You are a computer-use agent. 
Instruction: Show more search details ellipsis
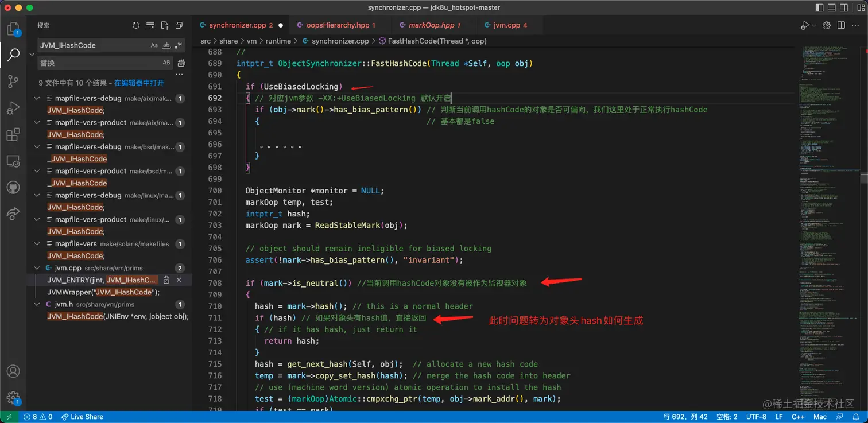click(x=179, y=74)
